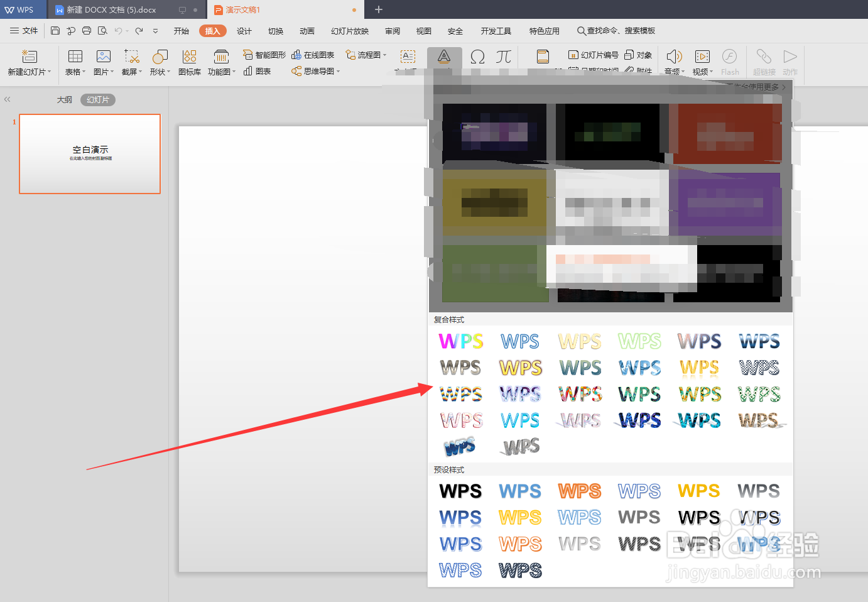
Task: Click the header and footer page icon
Action: [543, 57]
